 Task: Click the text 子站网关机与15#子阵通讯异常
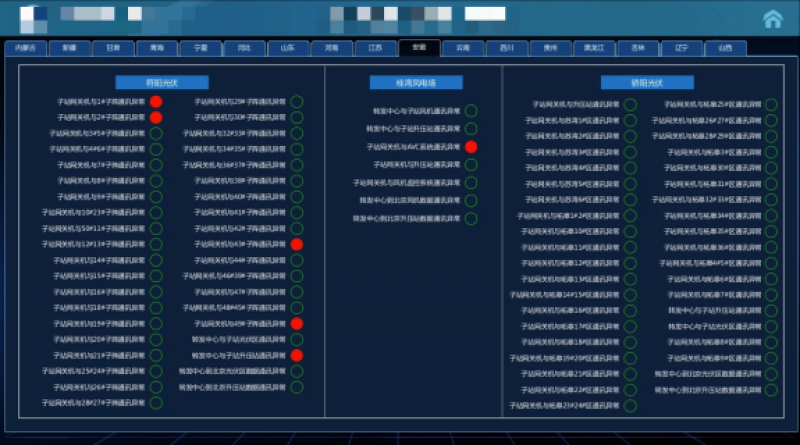(99, 276)
